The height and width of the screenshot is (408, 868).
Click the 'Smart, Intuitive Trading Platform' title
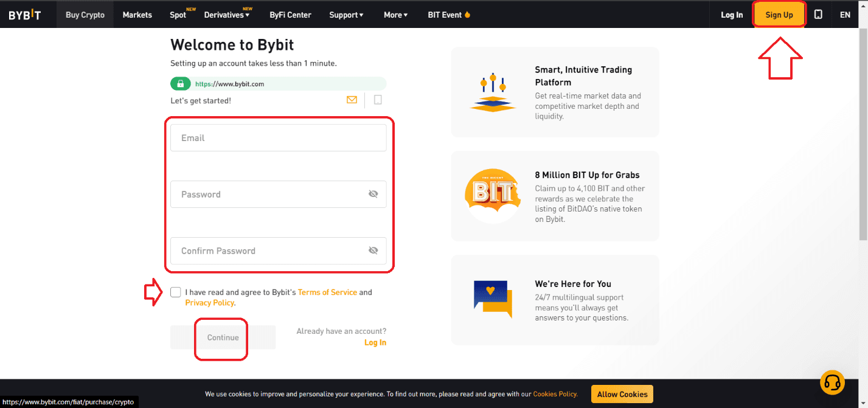[x=584, y=76]
